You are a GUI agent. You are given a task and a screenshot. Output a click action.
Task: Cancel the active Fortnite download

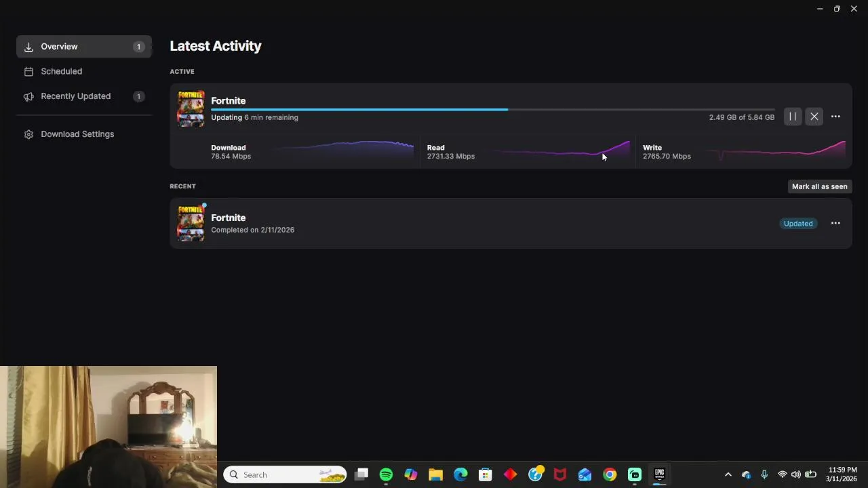(814, 117)
